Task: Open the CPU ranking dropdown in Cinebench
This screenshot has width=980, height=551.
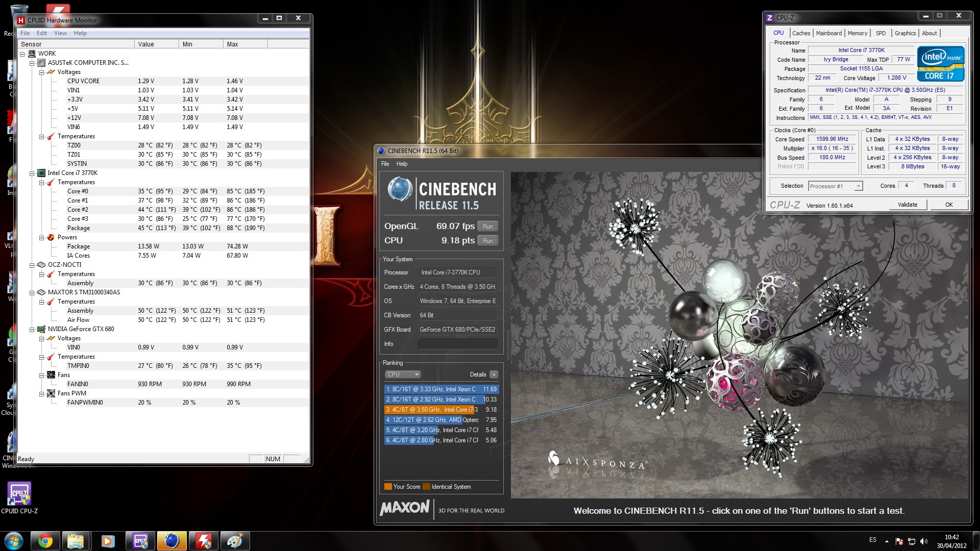Action: pos(403,374)
